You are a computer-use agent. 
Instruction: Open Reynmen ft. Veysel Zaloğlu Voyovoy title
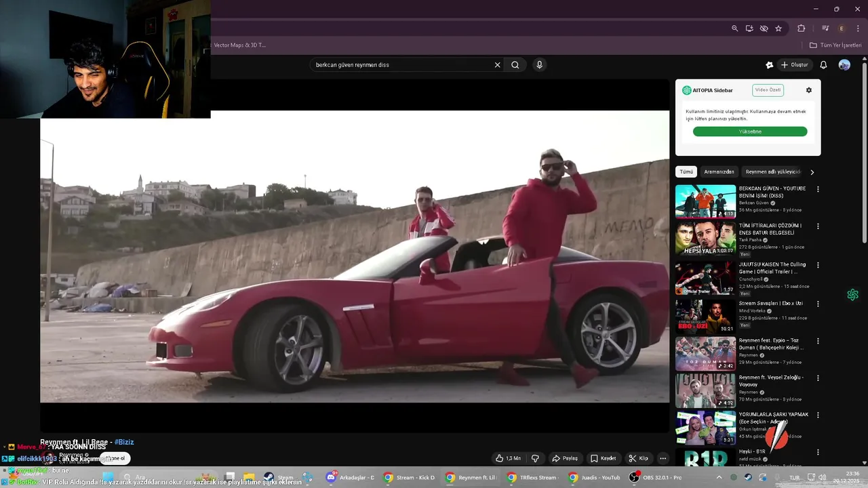pos(771,380)
